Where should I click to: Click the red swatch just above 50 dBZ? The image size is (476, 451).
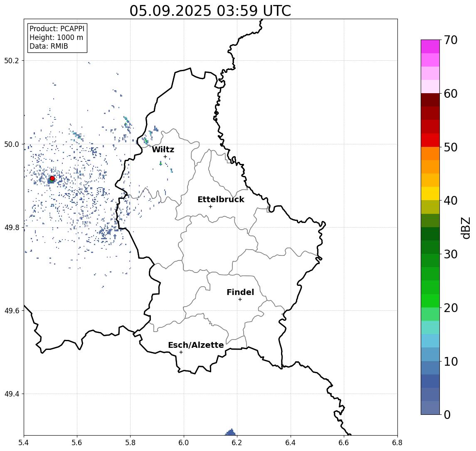[x=430, y=140]
